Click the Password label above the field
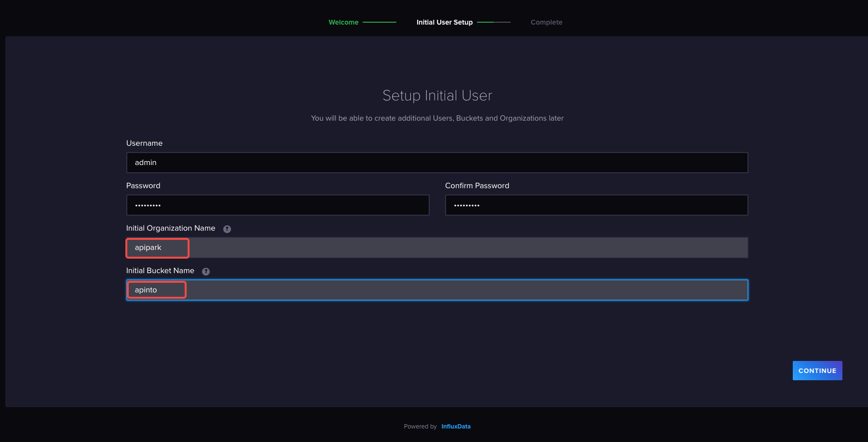Screen dimensions: 868x442 (x=143, y=186)
